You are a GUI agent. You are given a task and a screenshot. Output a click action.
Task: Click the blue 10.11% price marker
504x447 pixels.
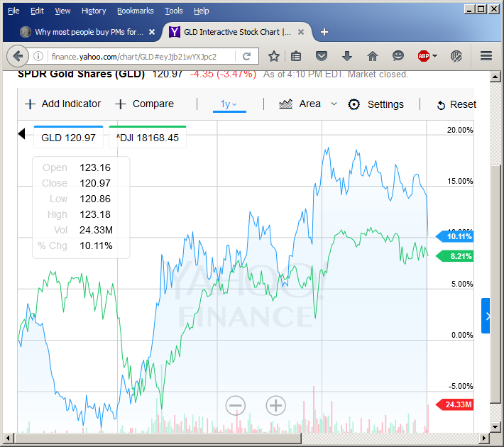coord(455,236)
